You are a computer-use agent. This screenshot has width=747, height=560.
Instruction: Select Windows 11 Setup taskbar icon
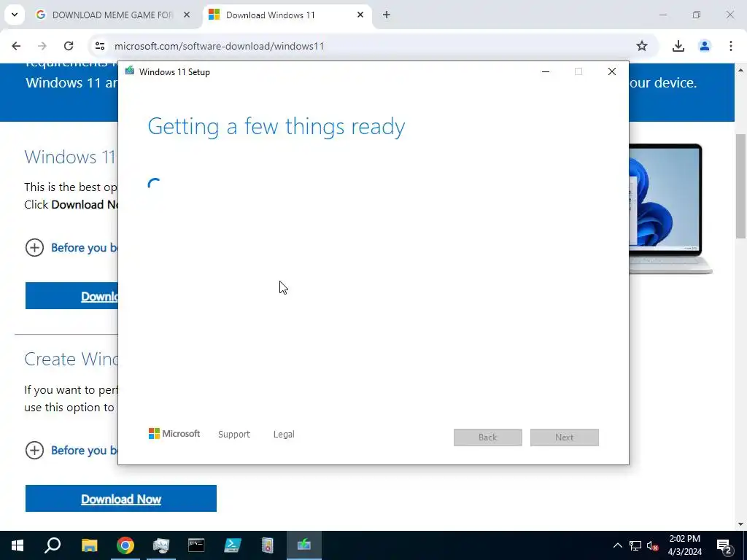304,545
